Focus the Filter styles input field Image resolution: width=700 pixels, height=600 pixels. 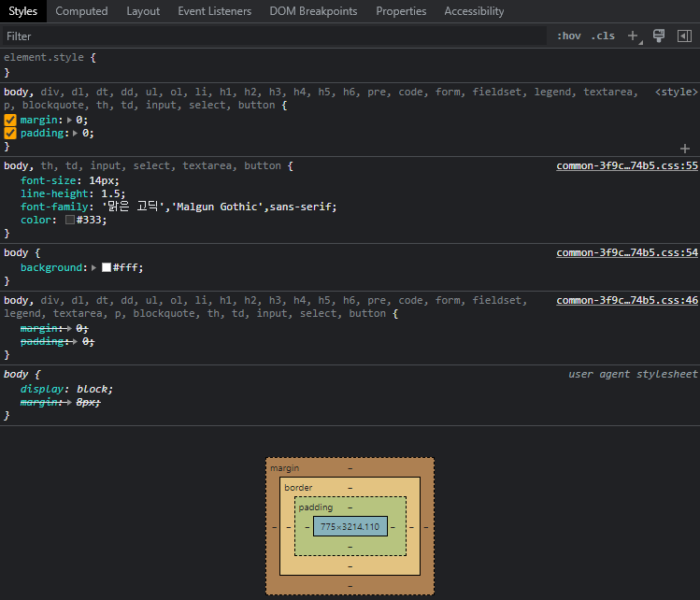275,36
